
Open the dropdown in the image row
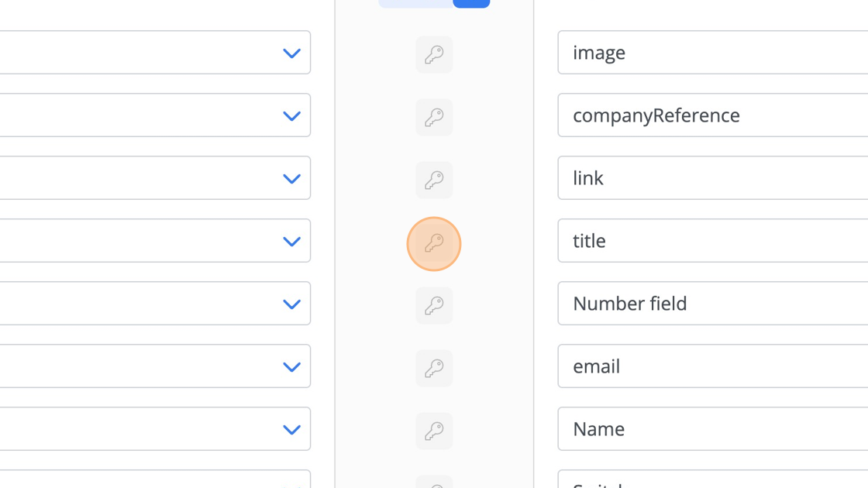tap(291, 53)
